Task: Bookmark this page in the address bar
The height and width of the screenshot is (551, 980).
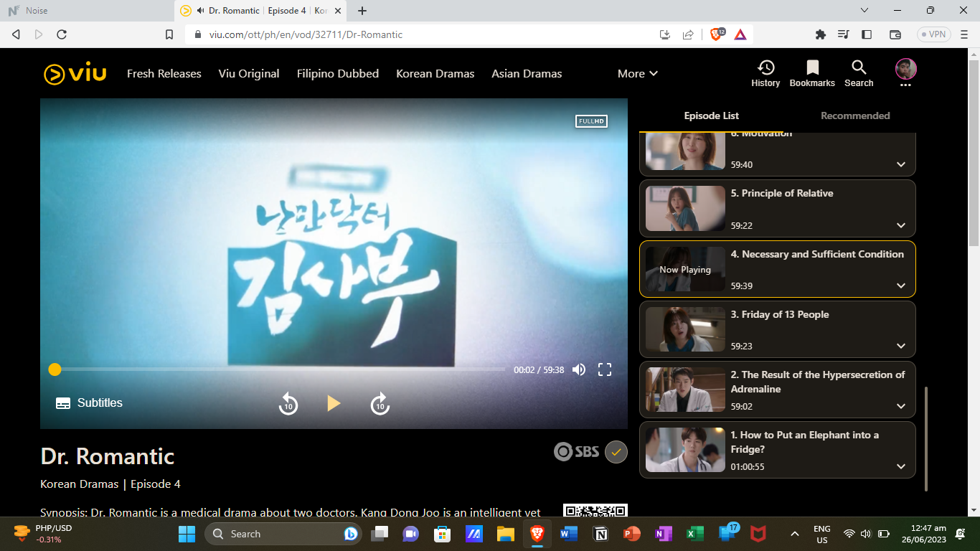Action: (x=169, y=34)
